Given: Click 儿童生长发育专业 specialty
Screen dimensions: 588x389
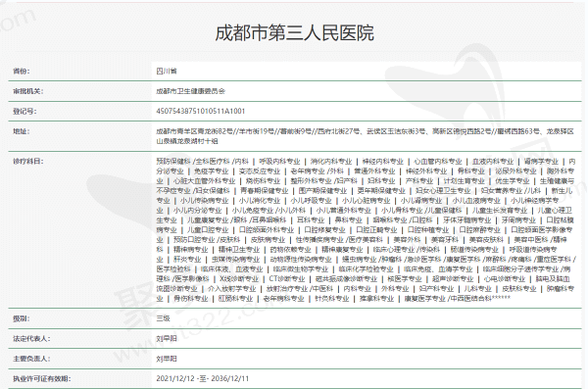Looking at the screenshot, I should [x=500, y=211].
